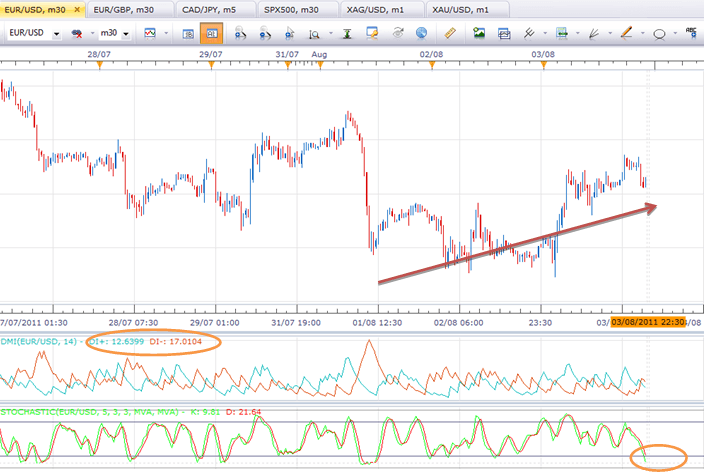Select the pencil line drawing tool
This screenshot has width=706, height=472.
[626, 33]
